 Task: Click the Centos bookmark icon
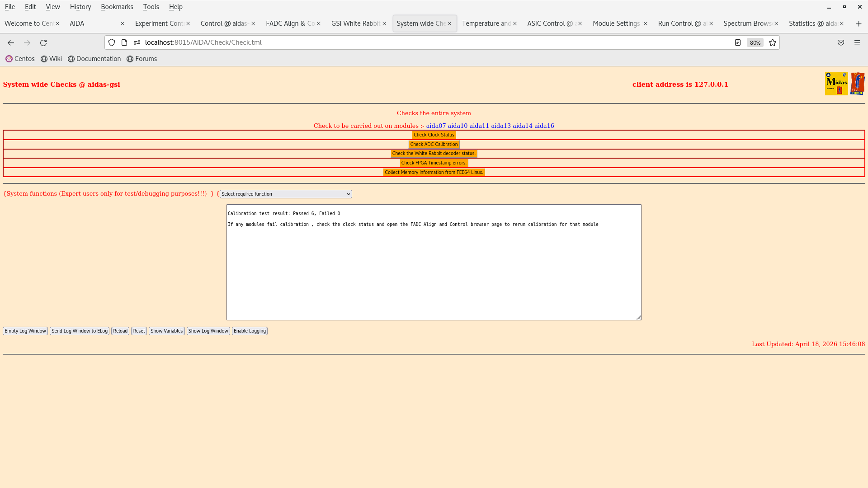click(x=9, y=59)
